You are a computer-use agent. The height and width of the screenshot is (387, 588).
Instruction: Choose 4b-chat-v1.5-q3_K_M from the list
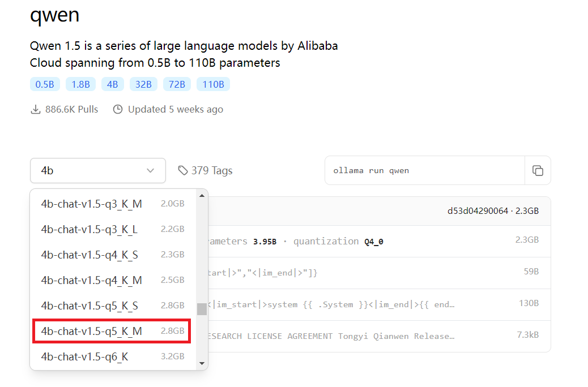(x=113, y=204)
